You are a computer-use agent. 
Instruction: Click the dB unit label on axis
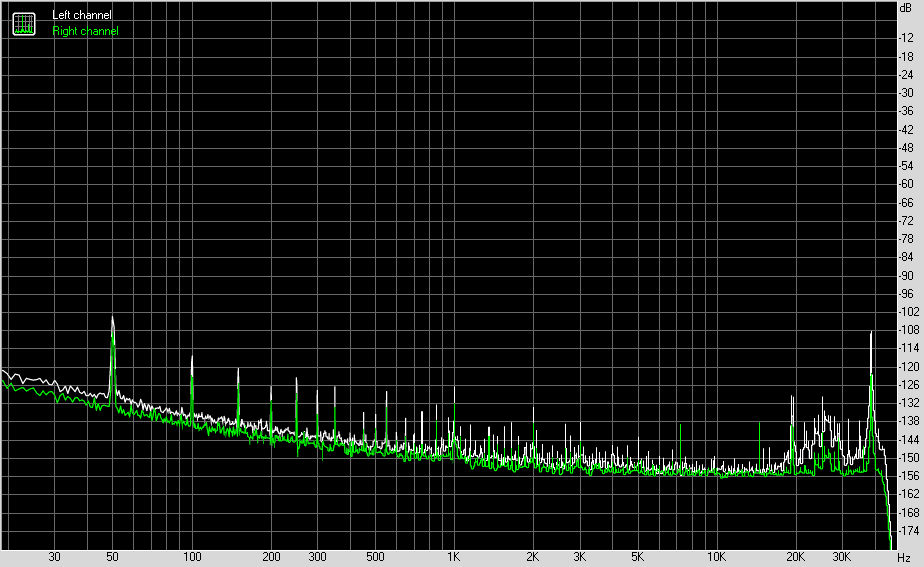tap(905, 8)
